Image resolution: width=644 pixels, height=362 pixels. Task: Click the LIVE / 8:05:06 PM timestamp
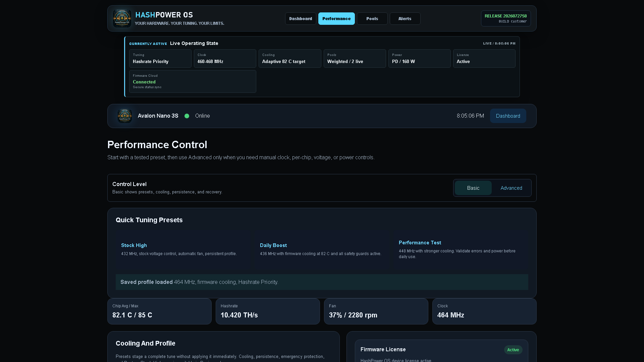(499, 44)
